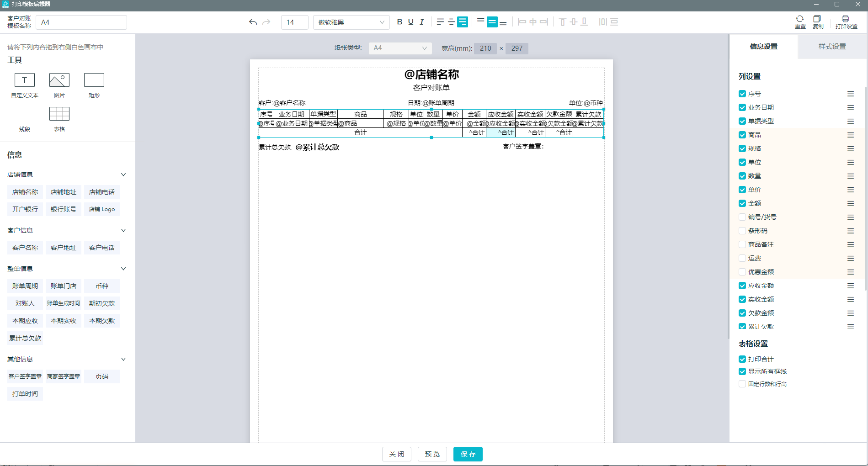Collapse the 客户信息 section
This screenshot has width=868, height=466.
[x=123, y=230]
